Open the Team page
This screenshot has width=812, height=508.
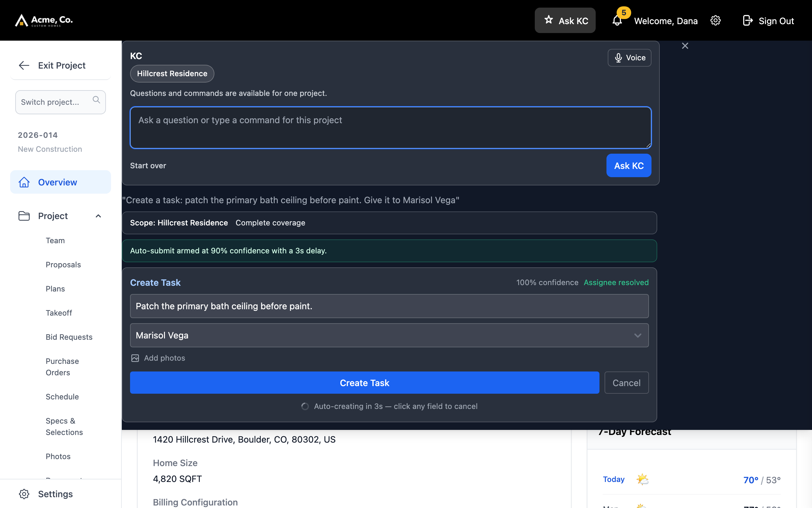click(56, 241)
